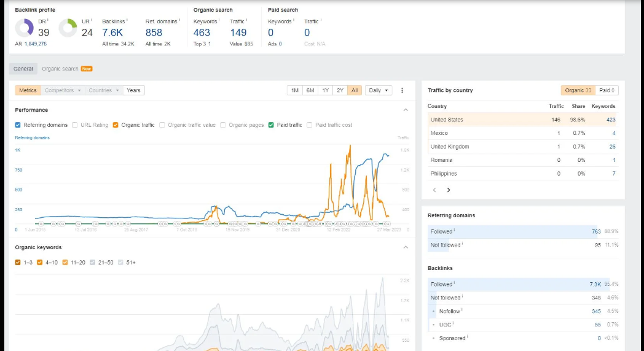Select the 6M time range button
The image size is (644, 351).
coord(310,90)
